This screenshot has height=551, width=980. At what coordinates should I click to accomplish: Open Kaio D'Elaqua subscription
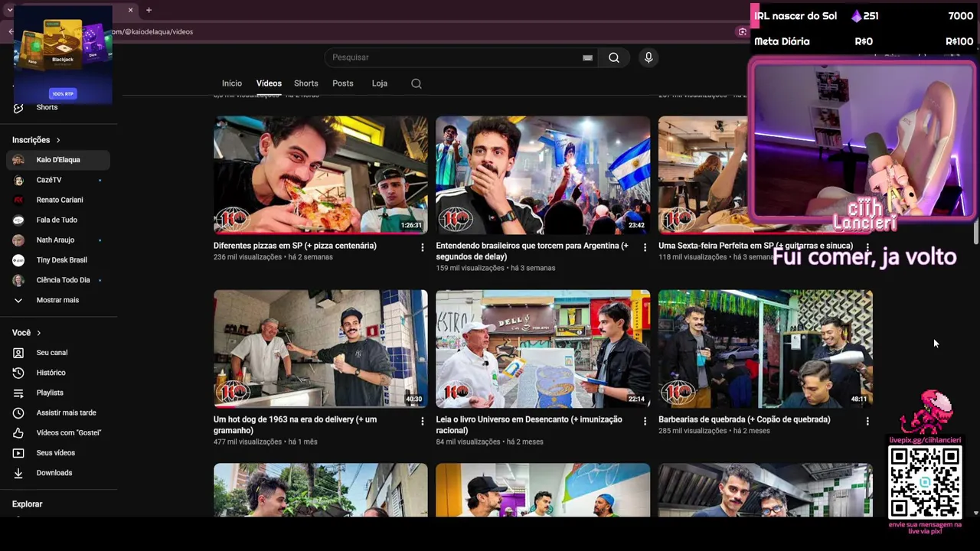click(58, 160)
